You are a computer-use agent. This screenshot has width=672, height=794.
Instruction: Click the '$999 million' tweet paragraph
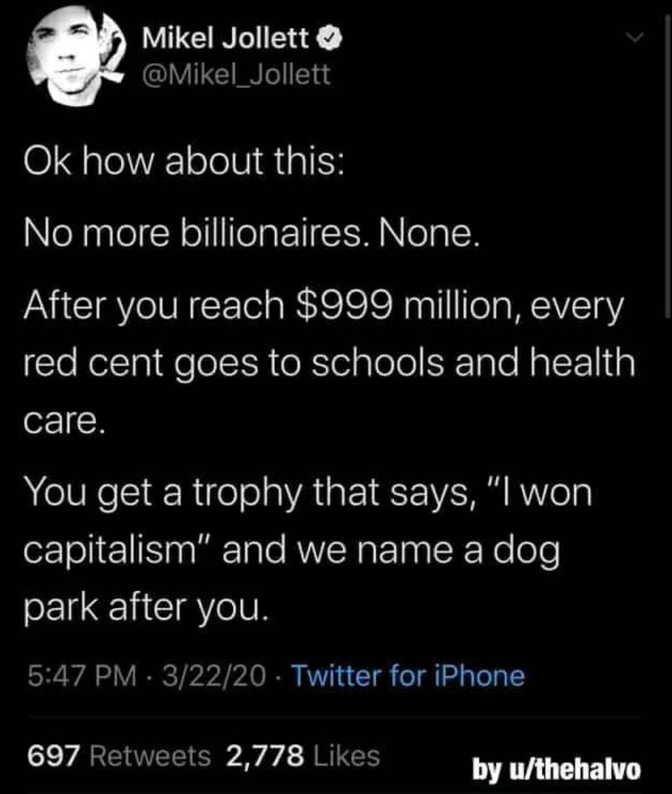point(329,364)
